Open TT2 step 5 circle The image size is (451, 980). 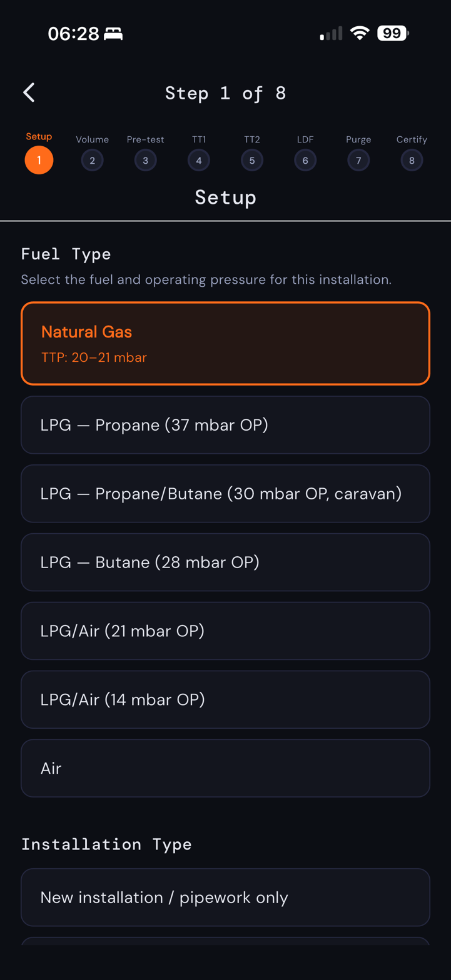point(252,161)
